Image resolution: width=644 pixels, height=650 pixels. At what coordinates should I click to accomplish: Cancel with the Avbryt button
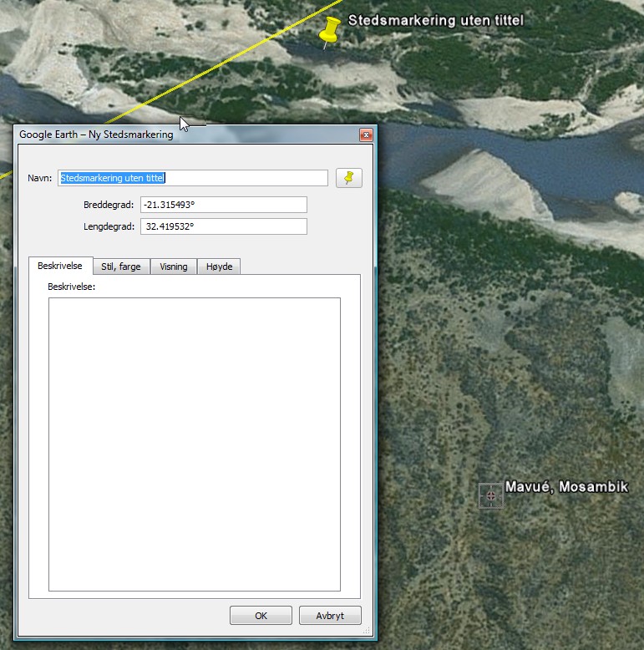tap(330, 616)
